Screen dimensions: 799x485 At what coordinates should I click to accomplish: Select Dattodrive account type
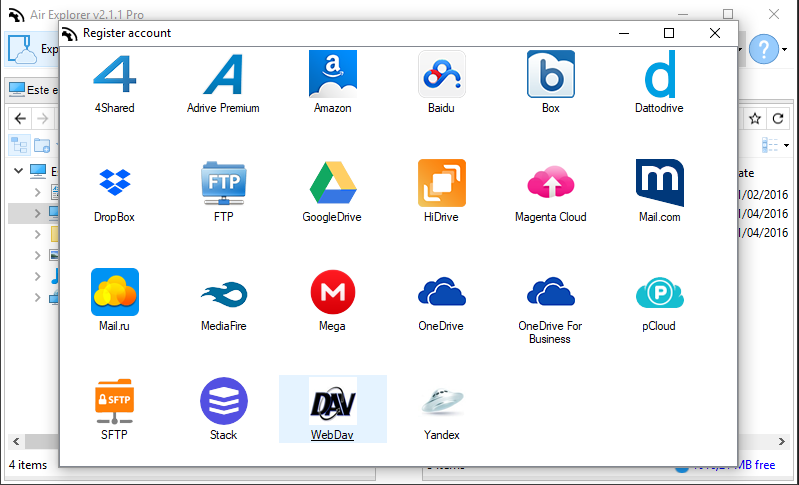[660, 74]
